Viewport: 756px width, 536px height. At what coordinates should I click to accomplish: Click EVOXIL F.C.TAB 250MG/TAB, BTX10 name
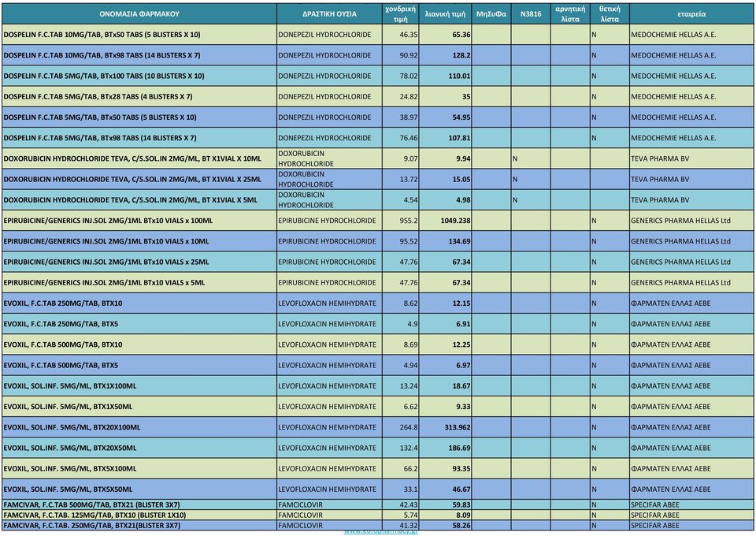[63, 303]
